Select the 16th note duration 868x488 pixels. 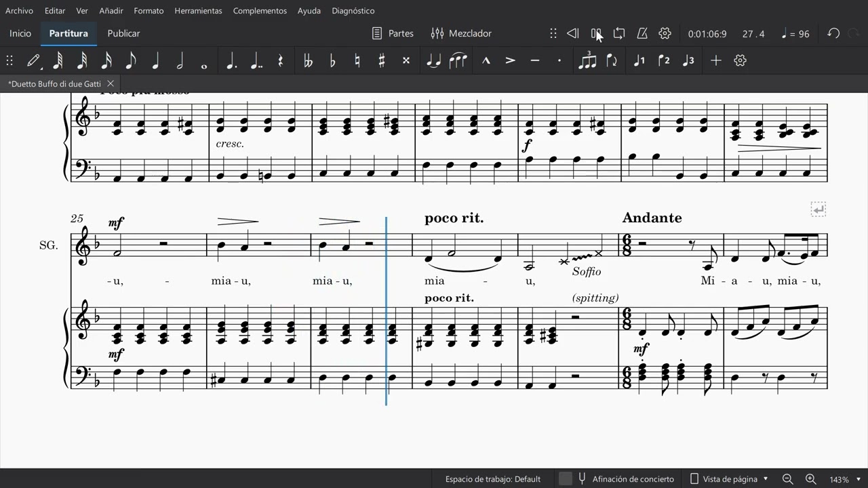pos(106,60)
